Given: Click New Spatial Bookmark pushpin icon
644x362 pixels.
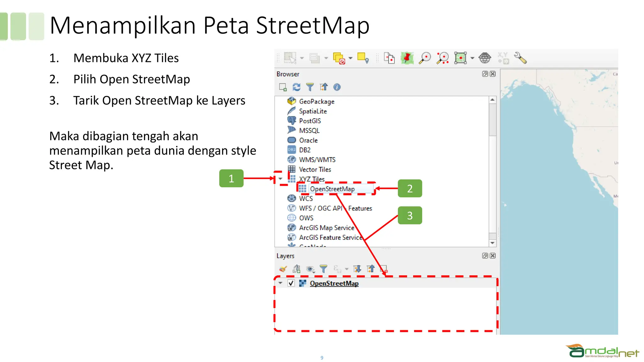Looking at the screenshot, I should tap(407, 58).
